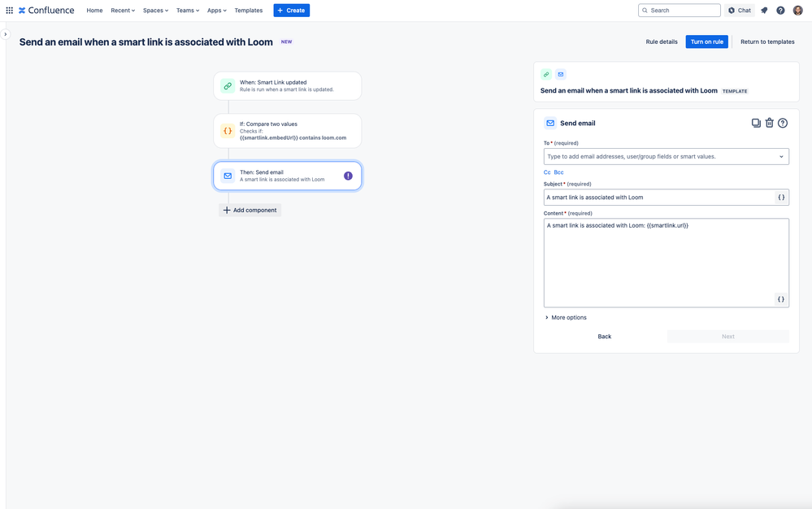
Task: Insert smart value in Content field
Action: [781, 298]
